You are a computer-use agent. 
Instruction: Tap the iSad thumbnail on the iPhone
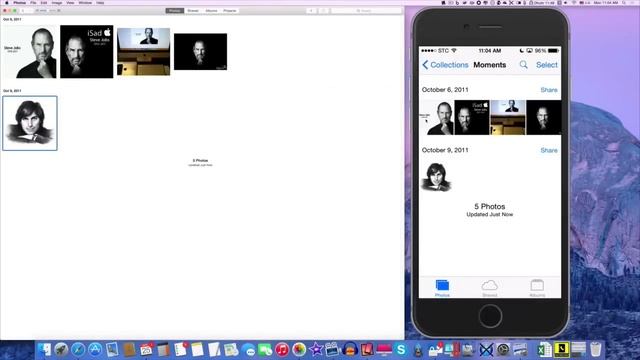tap(472, 117)
